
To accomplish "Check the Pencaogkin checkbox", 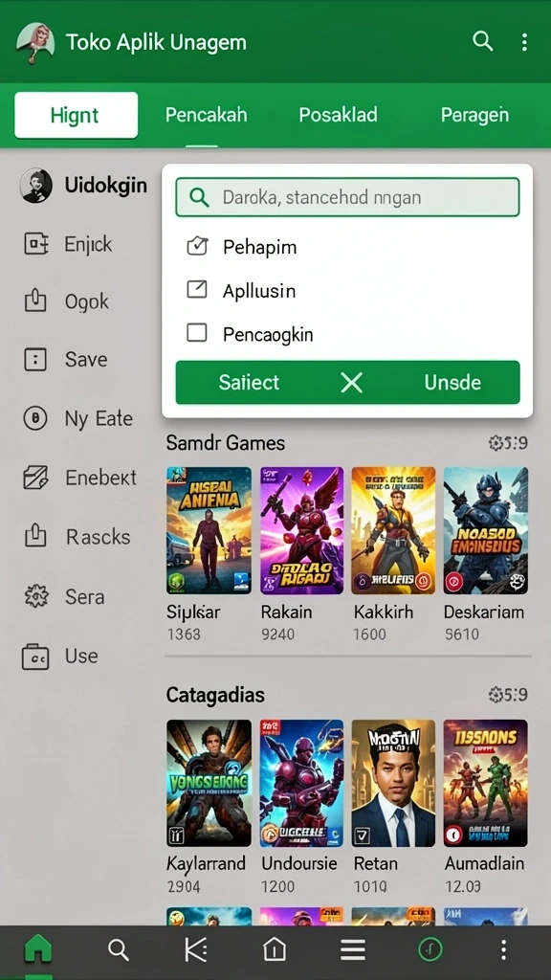I will [x=197, y=333].
